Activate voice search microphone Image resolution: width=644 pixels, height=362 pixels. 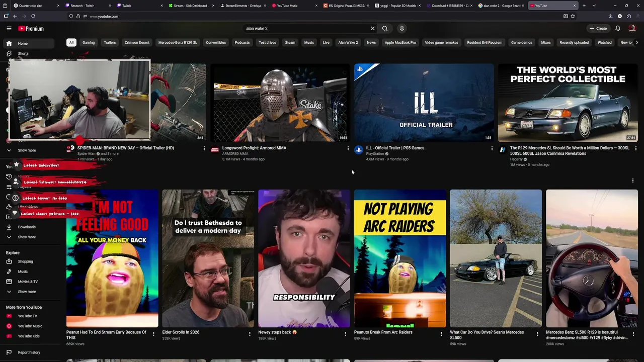[x=401, y=29]
